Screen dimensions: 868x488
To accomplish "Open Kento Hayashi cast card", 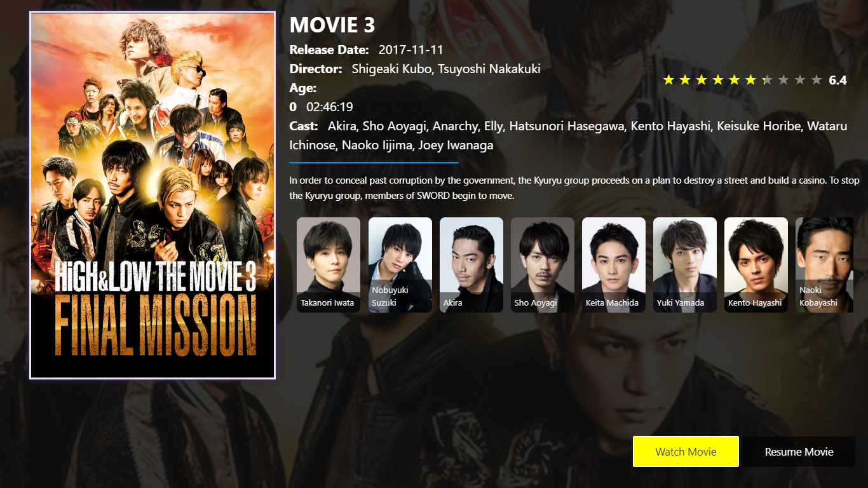I will [x=756, y=265].
